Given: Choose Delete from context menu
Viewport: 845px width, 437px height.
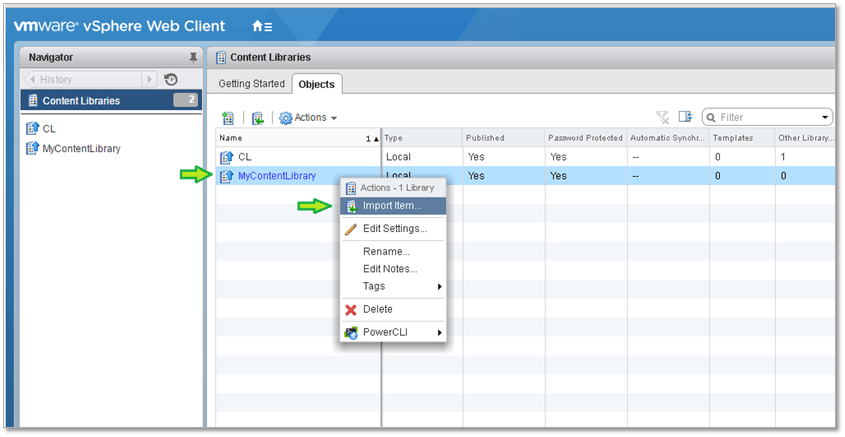Looking at the screenshot, I should [x=393, y=309].
